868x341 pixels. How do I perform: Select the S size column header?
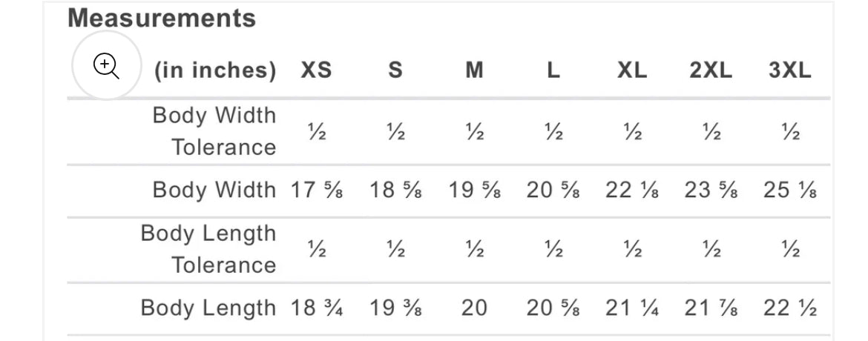395,71
